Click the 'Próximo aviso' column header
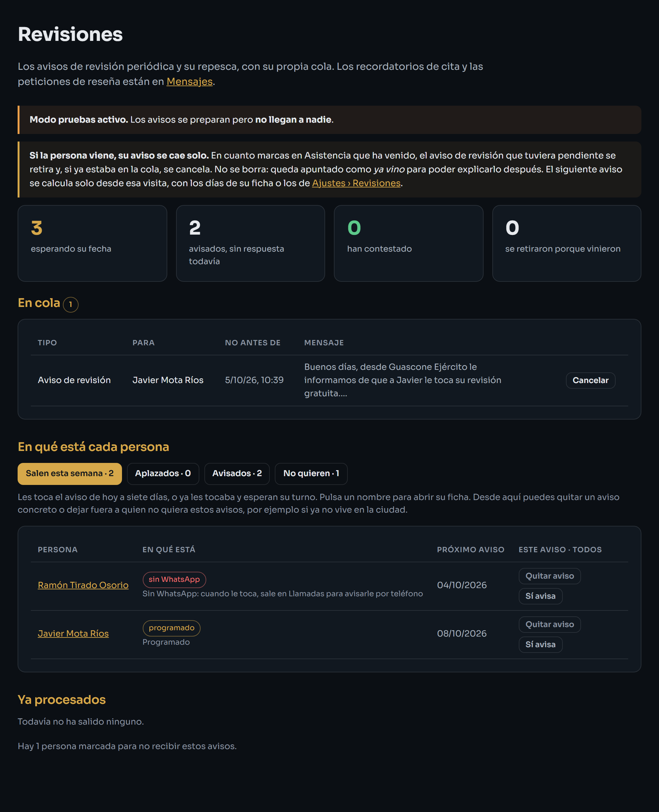This screenshot has width=659, height=812. tap(470, 549)
